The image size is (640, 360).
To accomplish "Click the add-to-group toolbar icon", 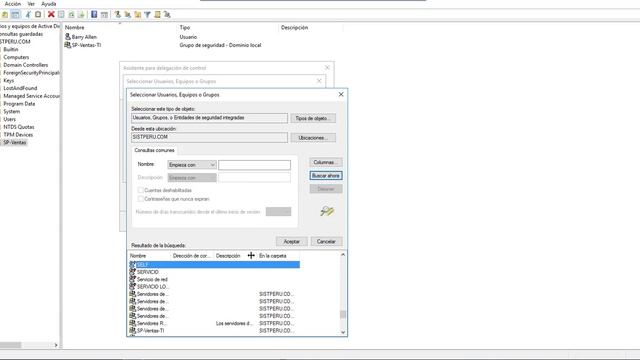I will point(167,15).
